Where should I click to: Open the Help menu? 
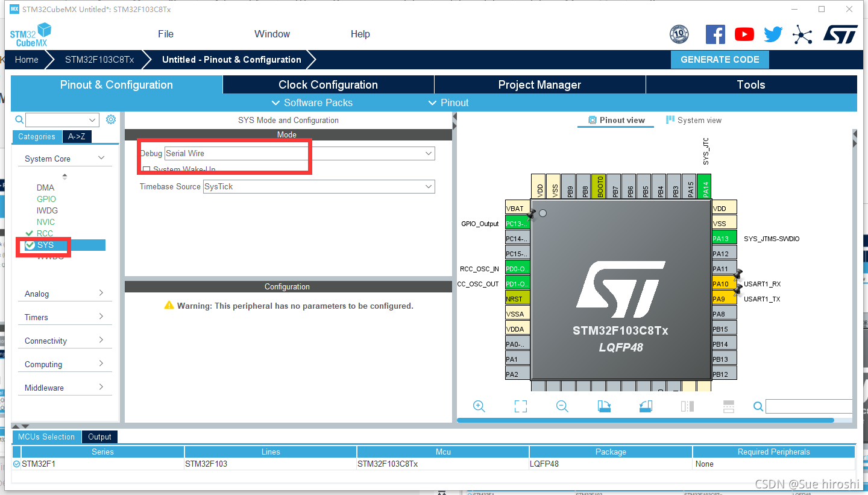[360, 34]
